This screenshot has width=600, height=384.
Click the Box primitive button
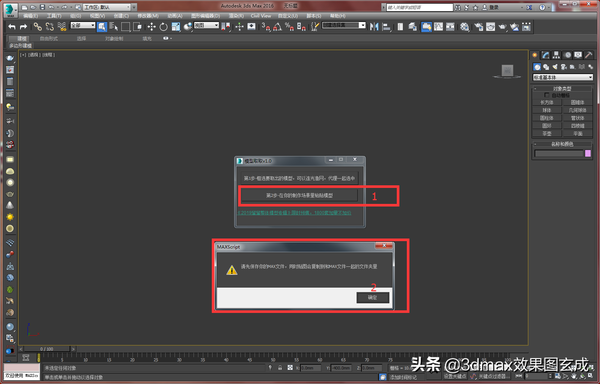pyautogui.click(x=547, y=103)
